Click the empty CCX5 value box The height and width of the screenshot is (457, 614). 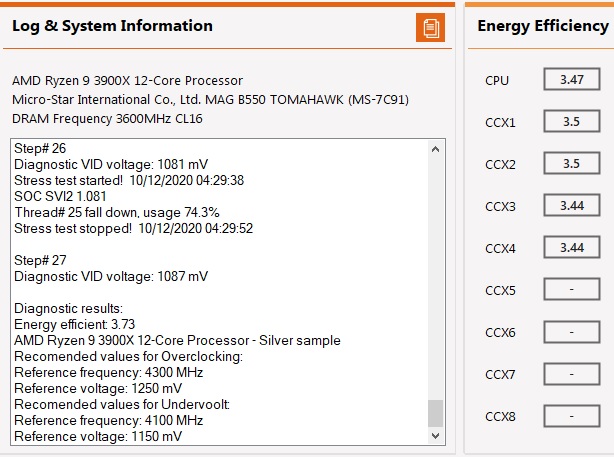point(572,289)
